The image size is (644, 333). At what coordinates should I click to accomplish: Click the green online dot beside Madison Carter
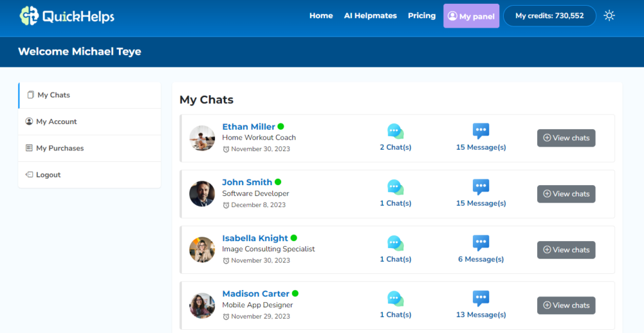click(x=295, y=293)
